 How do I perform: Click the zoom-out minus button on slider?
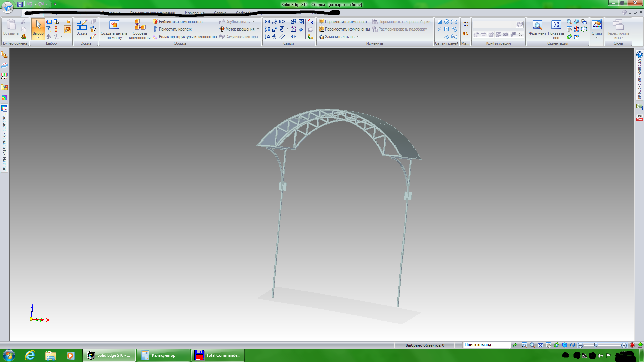(581, 345)
